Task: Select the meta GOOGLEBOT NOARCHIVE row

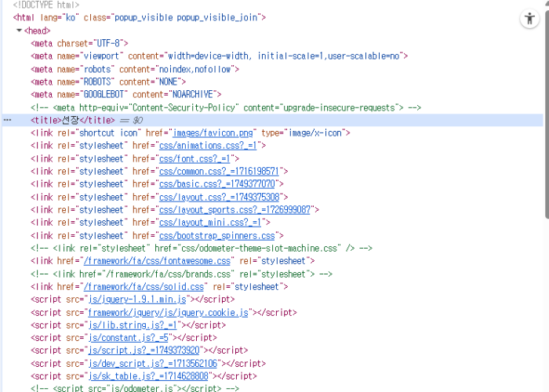Action: point(126,95)
